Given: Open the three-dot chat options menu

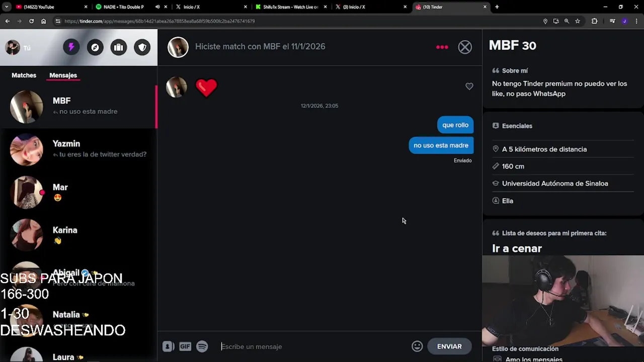Looking at the screenshot, I should click(x=442, y=47).
